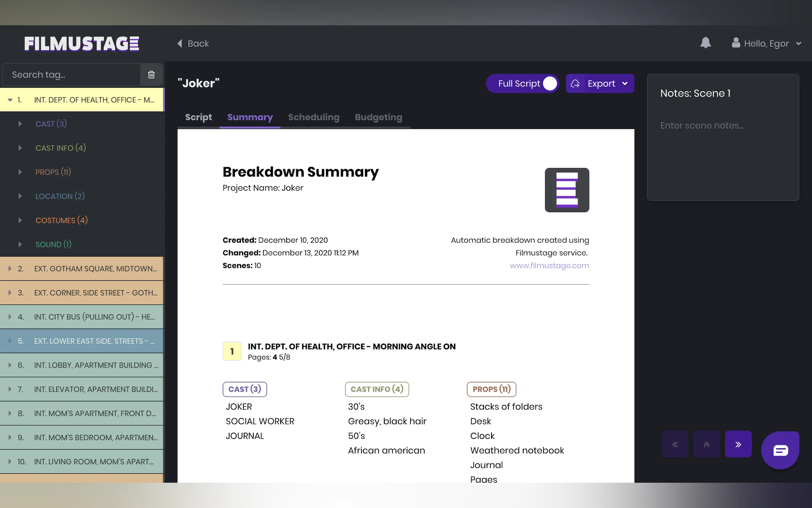Open the www.filmustage.com link
Image resolution: width=812 pixels, height=508 pixels.
pyautogui.click(x=549, y=266)
